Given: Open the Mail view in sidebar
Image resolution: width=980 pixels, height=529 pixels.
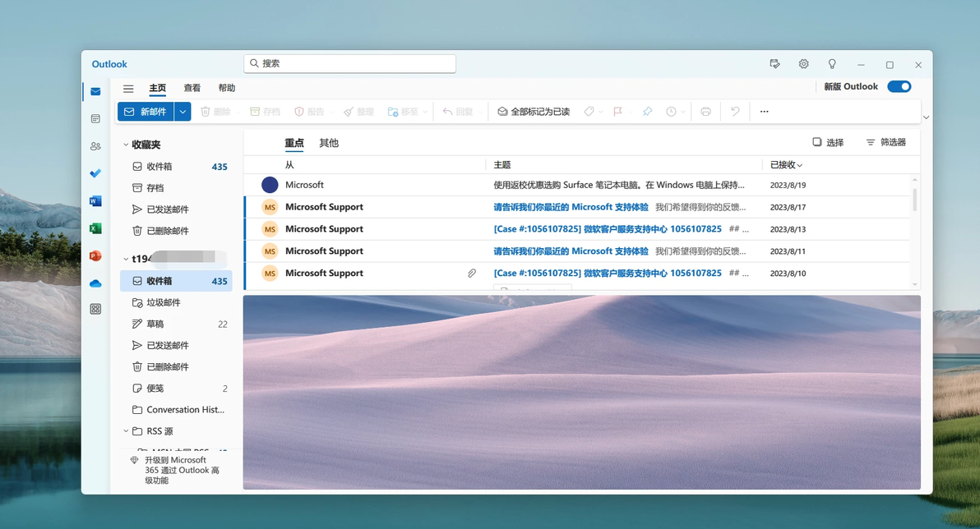Looking at the screenshot, I should point(95,92).
